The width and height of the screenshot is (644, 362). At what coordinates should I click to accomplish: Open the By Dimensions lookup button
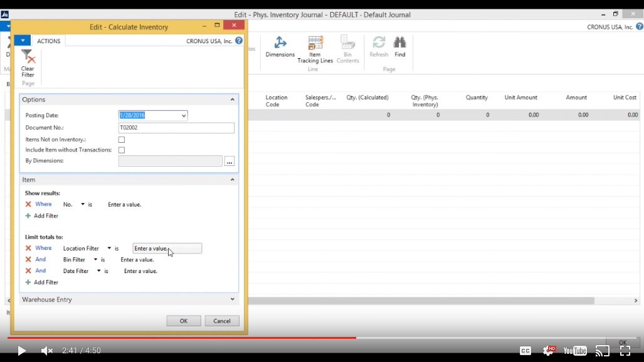pos(229,162)
